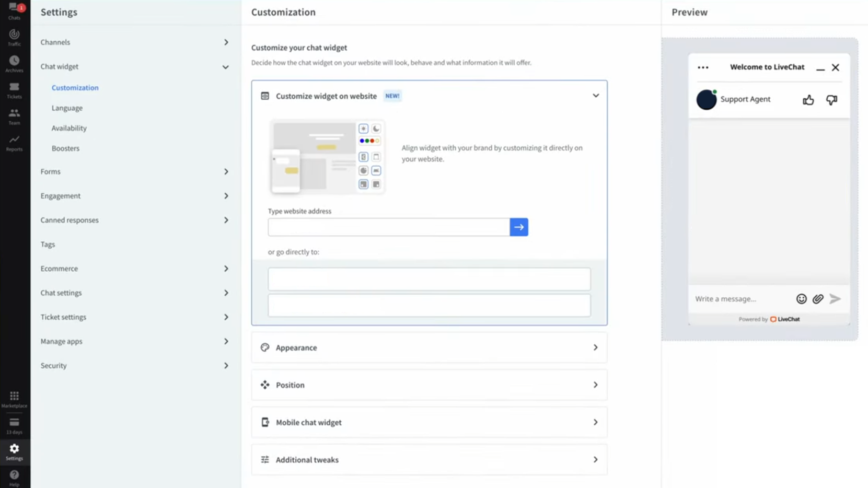Select Boosters in Chat widget submenu
Screen dimensions: 868x488
point(65,148)
